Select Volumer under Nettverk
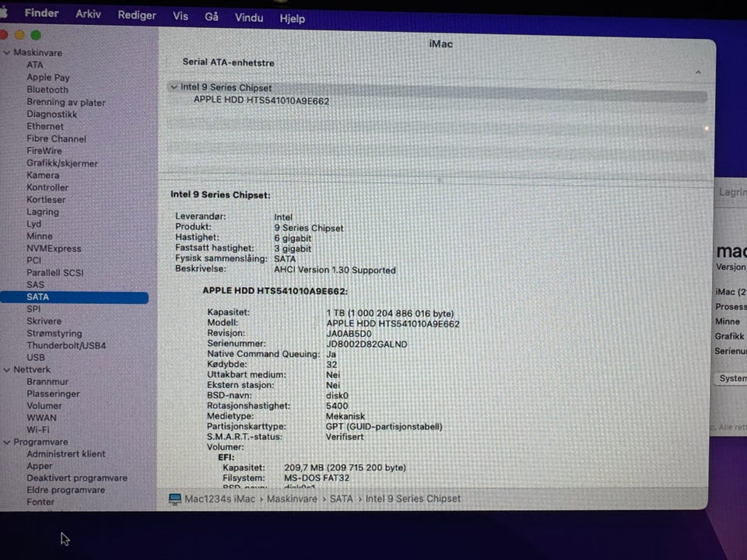This screenshot has width=747, height=560. point(44,406)
